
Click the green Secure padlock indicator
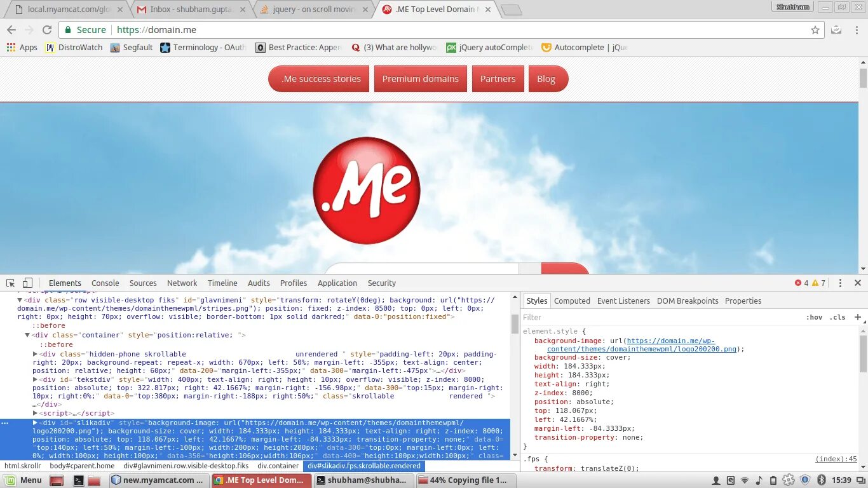point(85,30)
